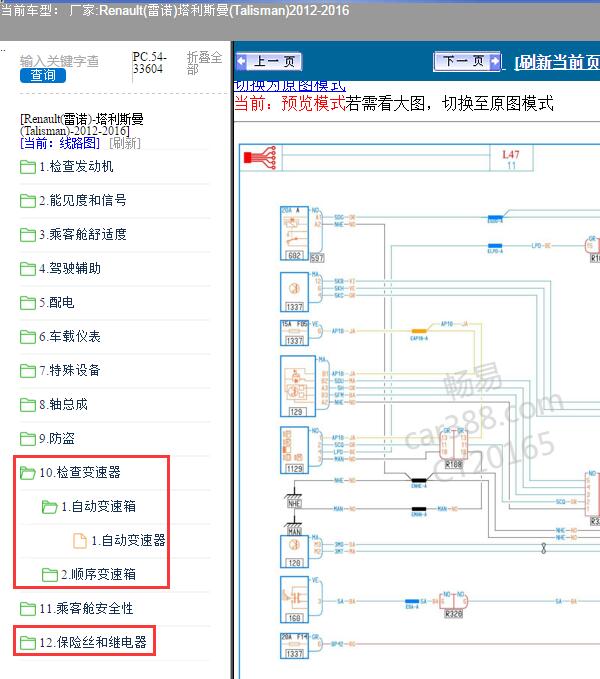Click the 刷新当前页 refresh link

pos(557,62)
